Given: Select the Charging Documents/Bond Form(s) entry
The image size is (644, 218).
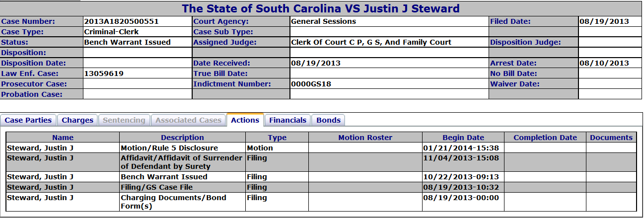Looking at the screenshot, I should coord(173,202).
